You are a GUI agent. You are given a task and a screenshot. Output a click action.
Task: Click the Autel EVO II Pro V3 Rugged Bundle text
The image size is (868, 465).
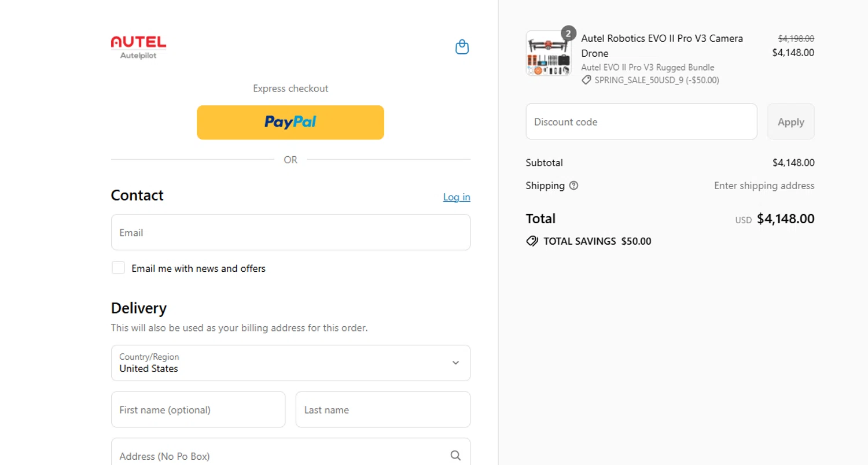(648, 68)
